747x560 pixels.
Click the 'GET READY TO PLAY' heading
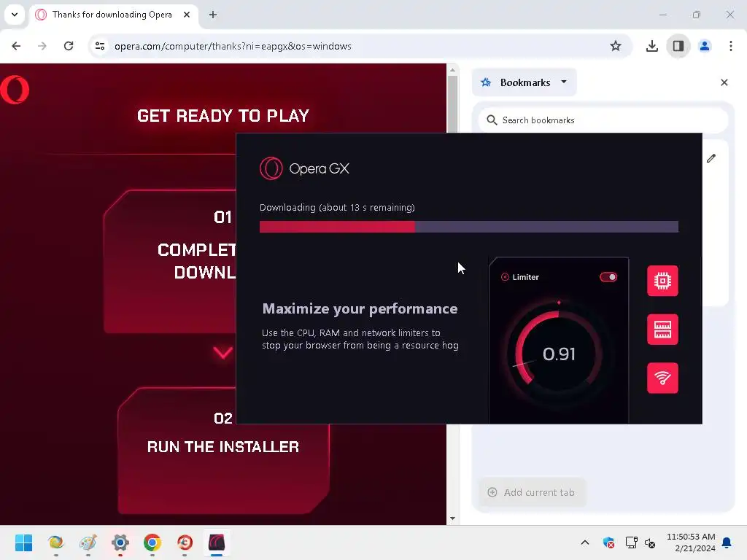point(223,116)
